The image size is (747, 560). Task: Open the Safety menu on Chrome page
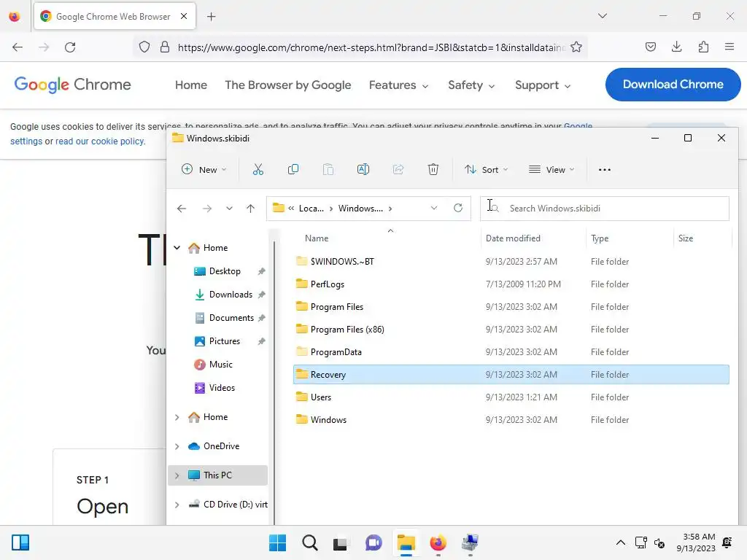pyautogui.click(x=471, y=85)
